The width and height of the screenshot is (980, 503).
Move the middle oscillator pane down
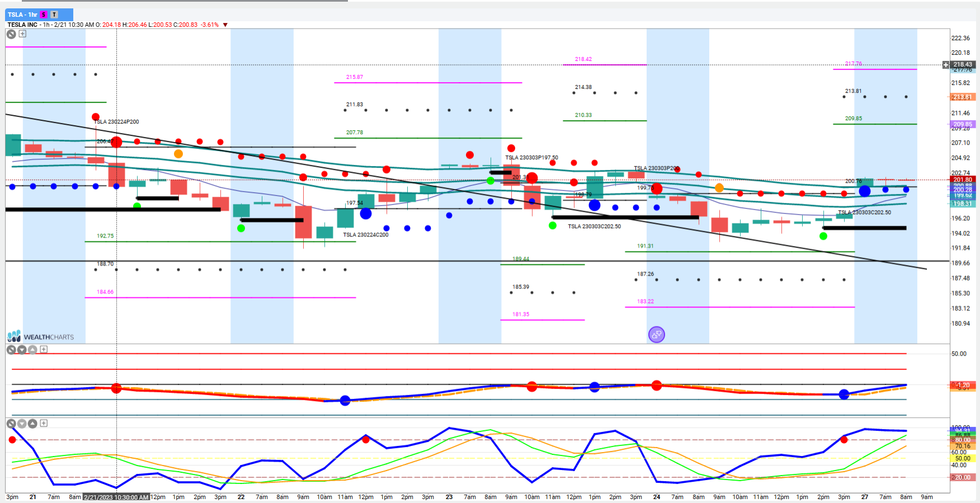point(22,350)
